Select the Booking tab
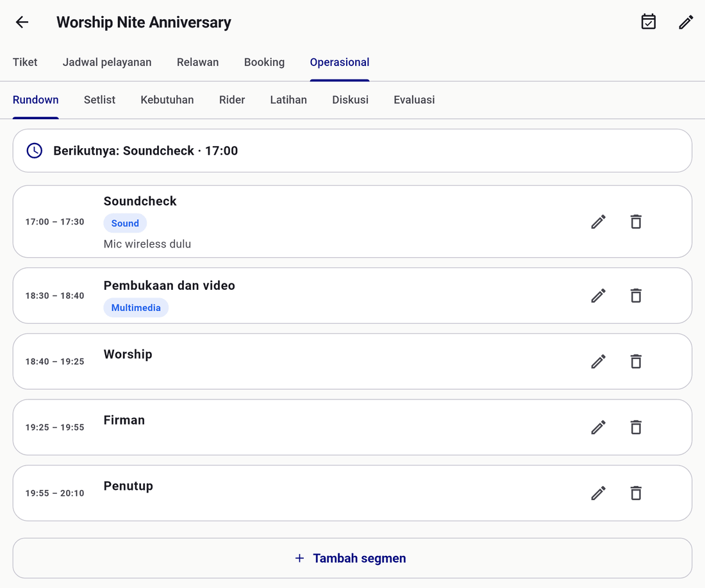 click(264, 62)
